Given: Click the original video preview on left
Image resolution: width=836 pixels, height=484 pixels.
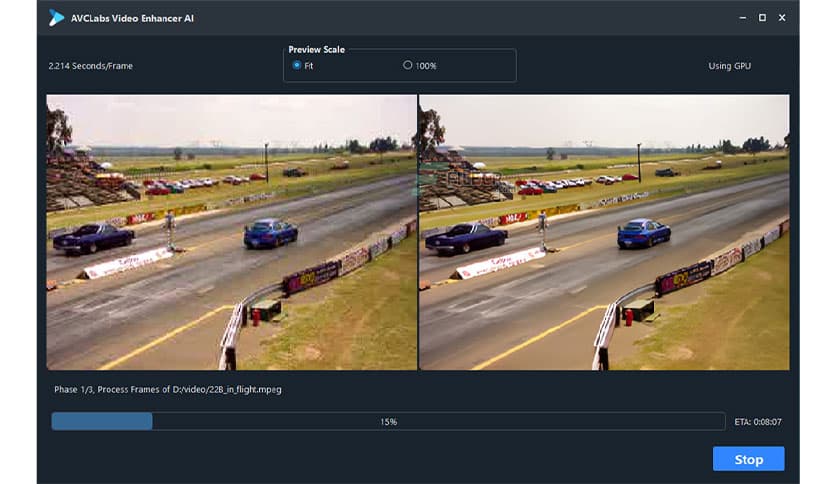Looking at the screenshot, I should (231, 232).
